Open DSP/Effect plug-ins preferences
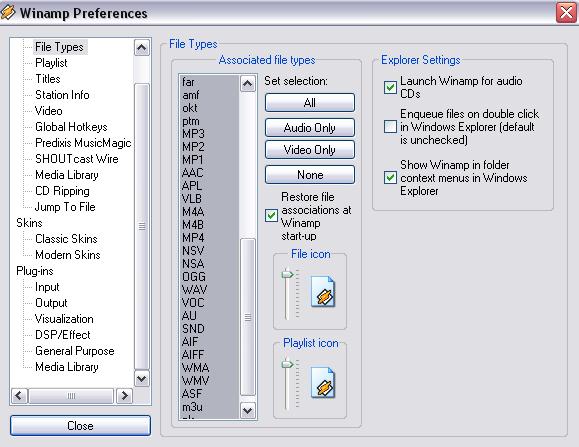The height and width of the screenshot is (447, 579). [63, 335]
